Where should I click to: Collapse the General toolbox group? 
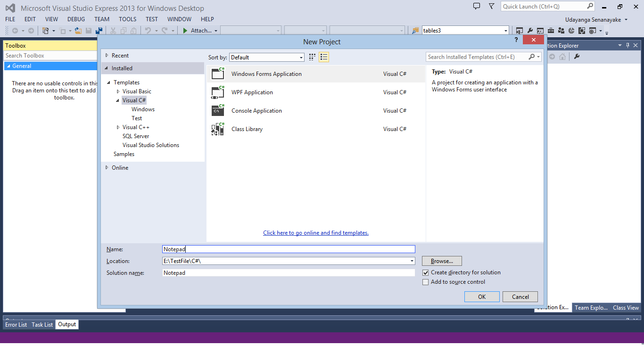coord(8,66)
